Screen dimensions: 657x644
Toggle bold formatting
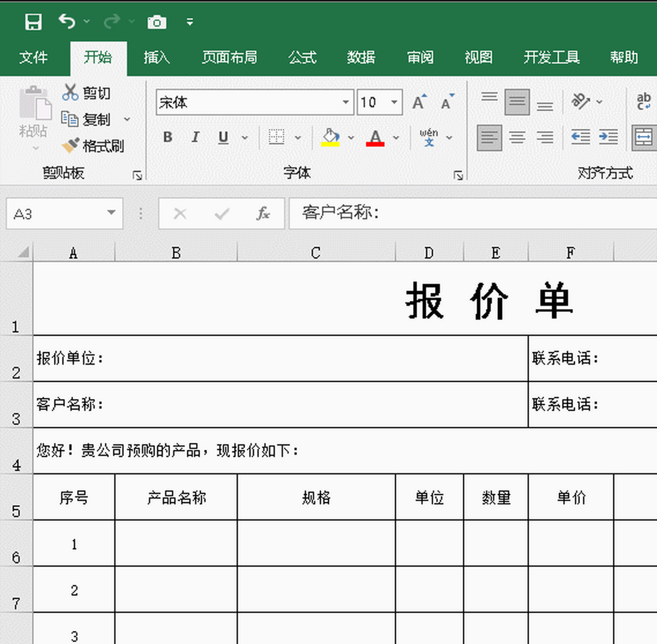(168, 137)
